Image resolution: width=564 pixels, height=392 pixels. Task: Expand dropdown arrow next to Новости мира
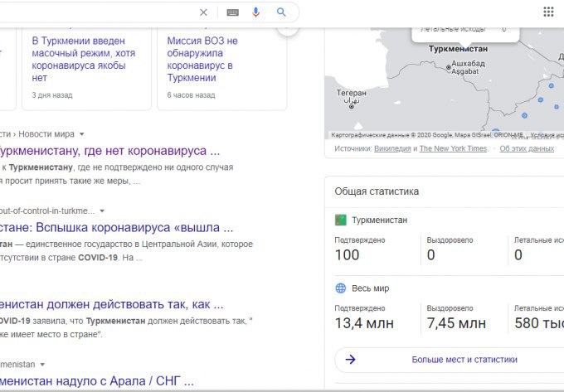coord(81,134)
